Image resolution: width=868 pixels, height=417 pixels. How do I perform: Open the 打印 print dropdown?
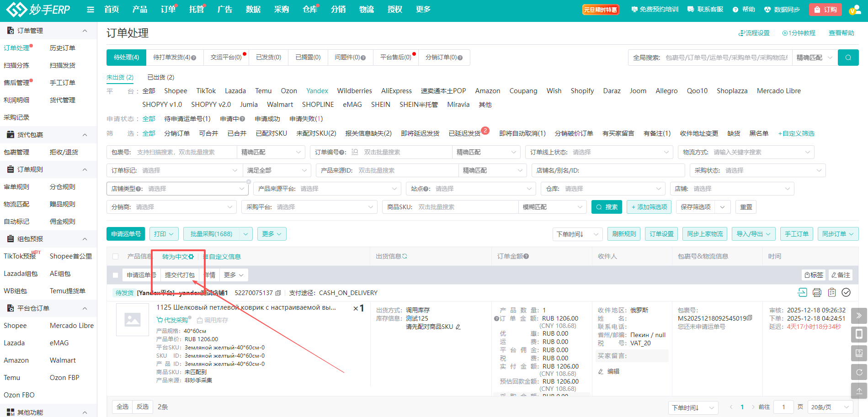click(x=164, y=234)
